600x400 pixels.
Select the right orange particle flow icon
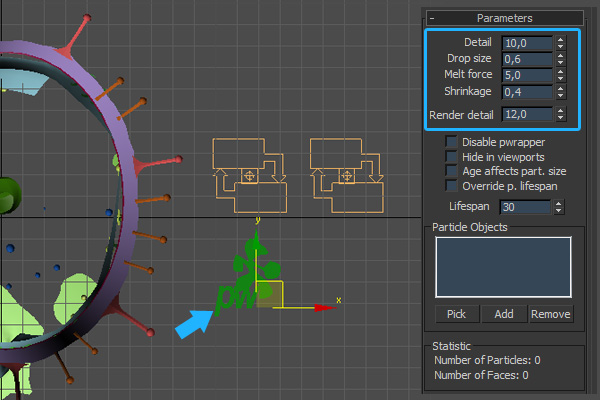coord(347,175)
